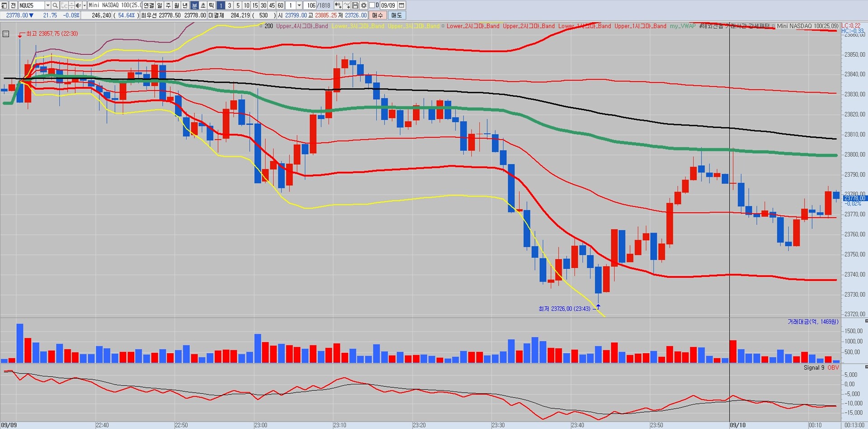This screenshot has width=868, height=429.
Task: Open the calendar date picker icon
Action: point(401,5)
